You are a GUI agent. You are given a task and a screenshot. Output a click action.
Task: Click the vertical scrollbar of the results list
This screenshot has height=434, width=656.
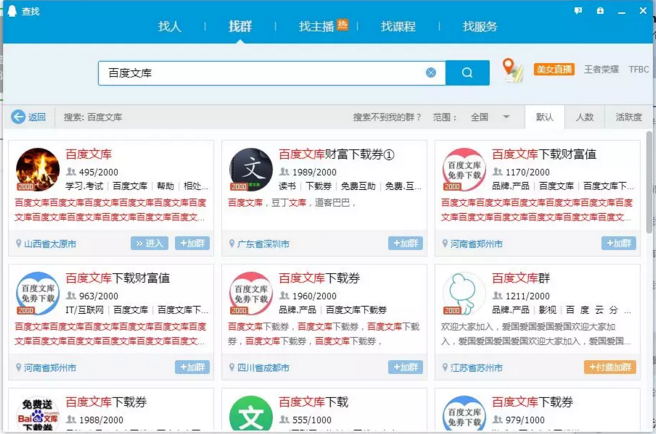649,182
